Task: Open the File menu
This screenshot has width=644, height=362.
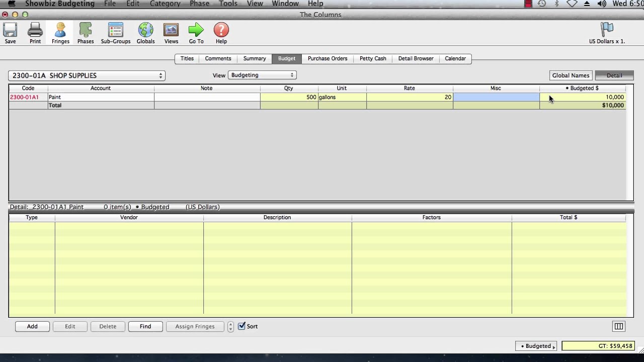Action: click(x=110, y=4)
